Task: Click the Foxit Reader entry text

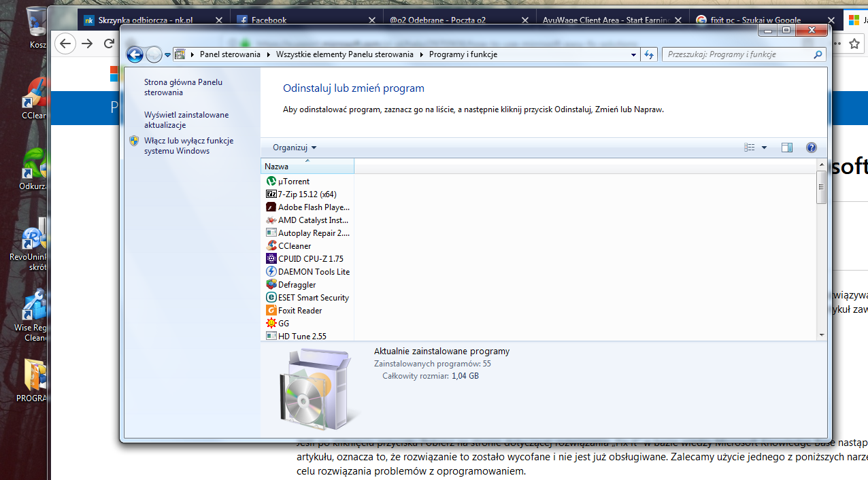Action: click(x=300, y=311)
